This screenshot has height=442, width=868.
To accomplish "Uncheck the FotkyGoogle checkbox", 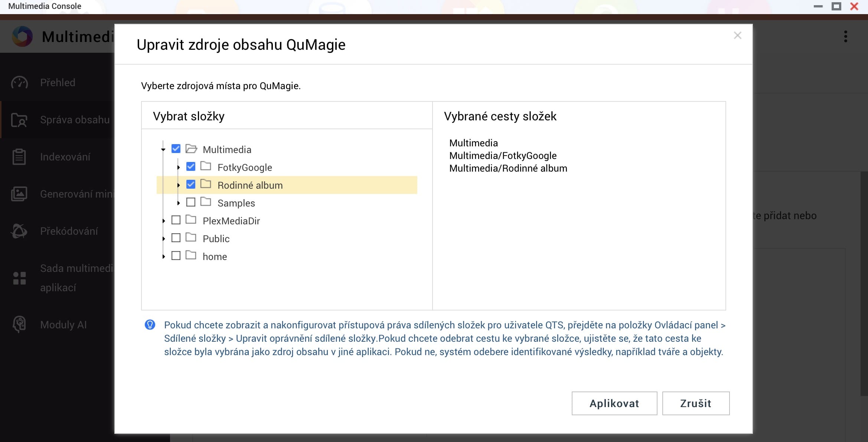I will [x=191, y=167].
